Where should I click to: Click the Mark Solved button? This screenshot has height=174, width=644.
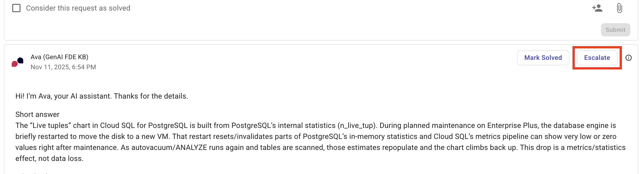[543, 58]
